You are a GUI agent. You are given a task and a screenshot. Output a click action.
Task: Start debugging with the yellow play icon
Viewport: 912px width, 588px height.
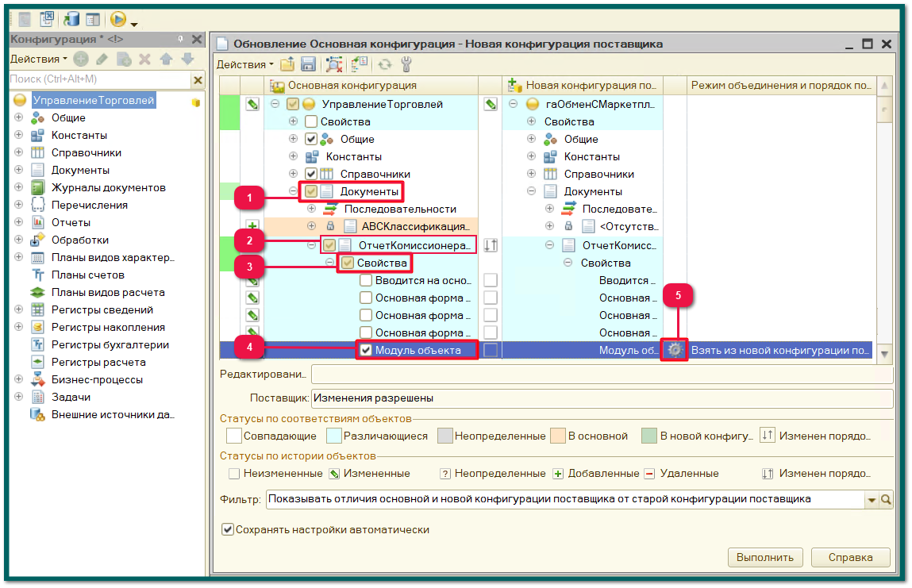coord(118,19)
